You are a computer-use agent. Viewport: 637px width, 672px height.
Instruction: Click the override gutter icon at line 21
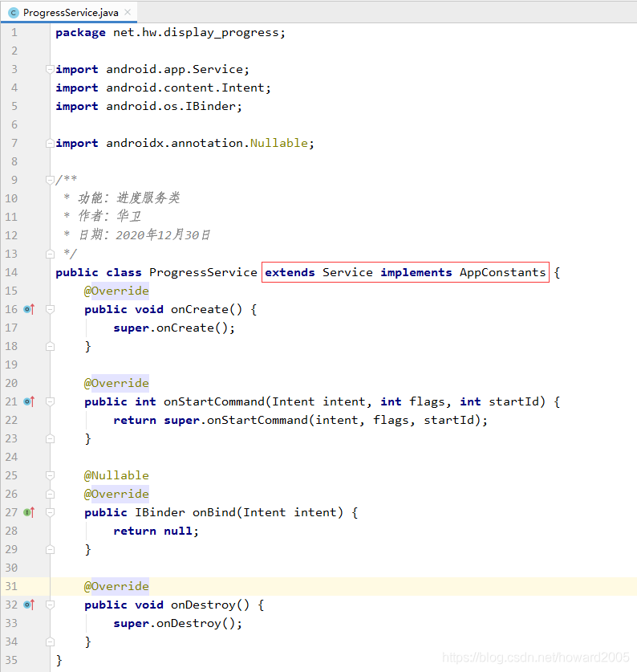[29, 401]
